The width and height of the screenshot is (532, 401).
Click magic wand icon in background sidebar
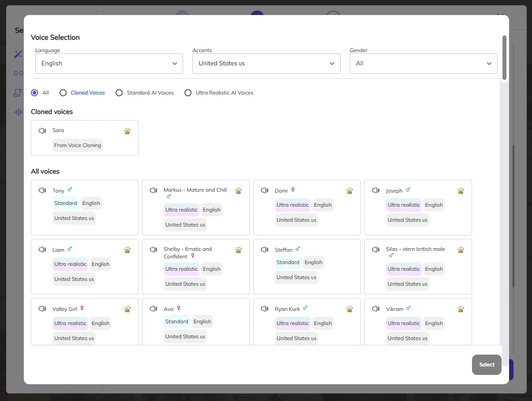coord(18,54)
